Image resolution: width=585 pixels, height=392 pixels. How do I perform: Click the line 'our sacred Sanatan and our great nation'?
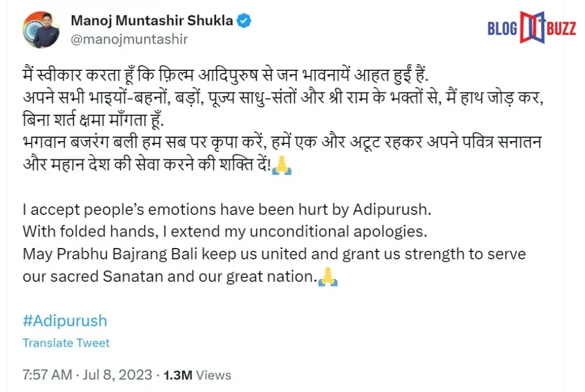point(170,277)
